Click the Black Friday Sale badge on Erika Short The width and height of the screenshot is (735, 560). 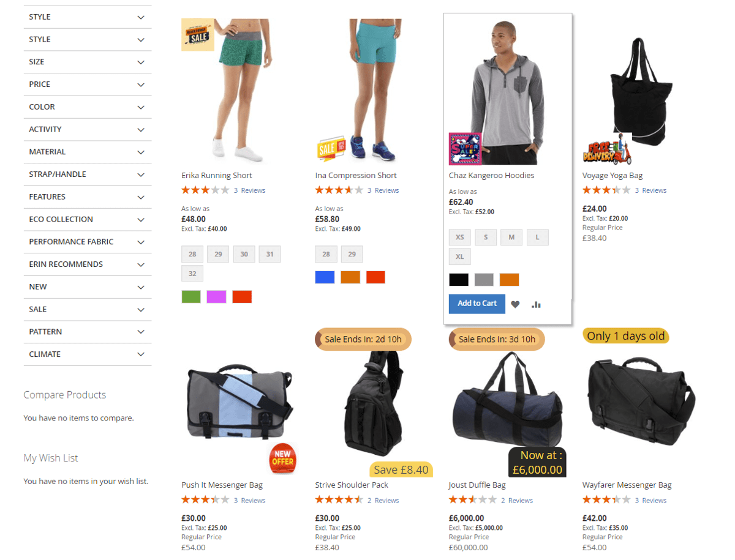pyautogui.click(x=198, y=34)
